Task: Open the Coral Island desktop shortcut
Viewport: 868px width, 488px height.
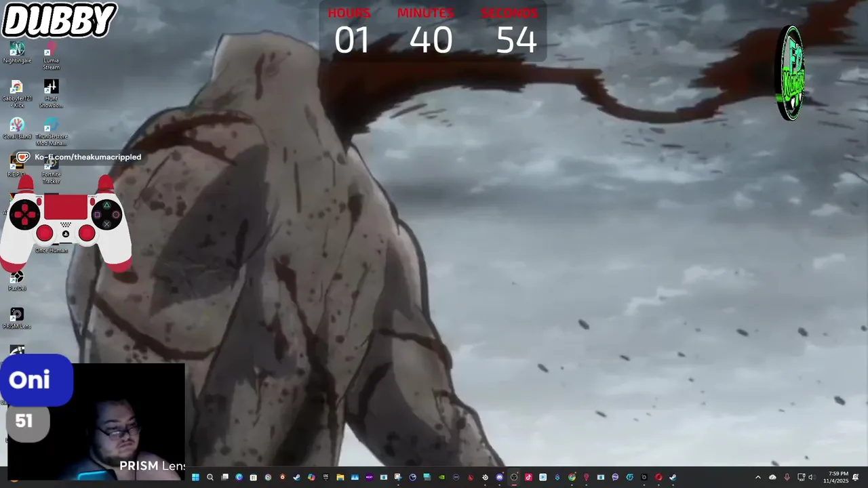Action: point(17,129)
